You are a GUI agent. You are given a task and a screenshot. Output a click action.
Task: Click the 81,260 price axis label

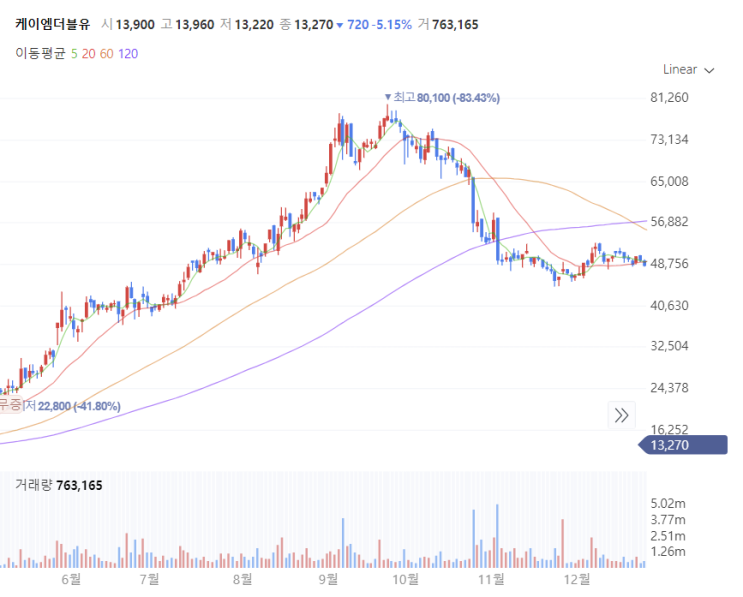click(x=669, y=97)
